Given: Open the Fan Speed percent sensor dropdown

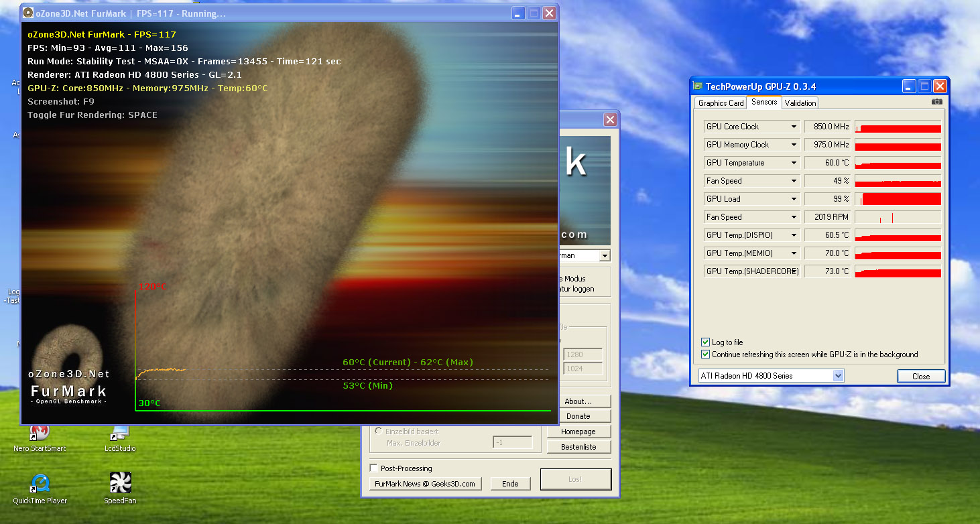Looking at the screenshot, I should 794,181.
